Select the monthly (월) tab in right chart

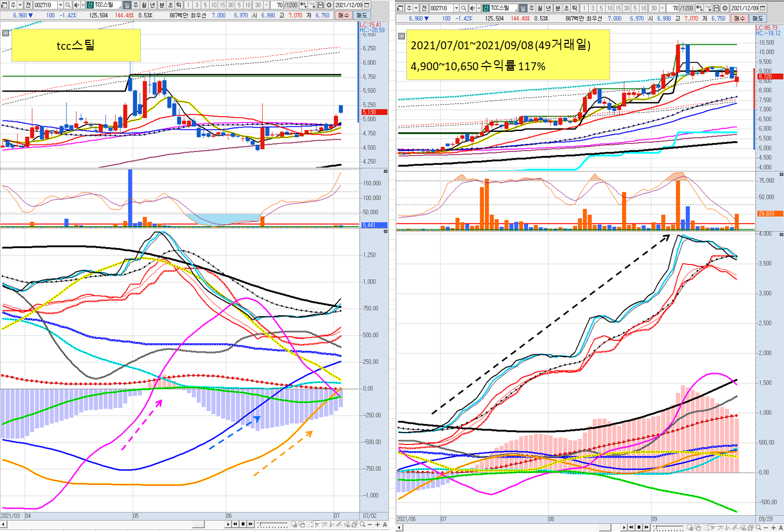(540, 8)
